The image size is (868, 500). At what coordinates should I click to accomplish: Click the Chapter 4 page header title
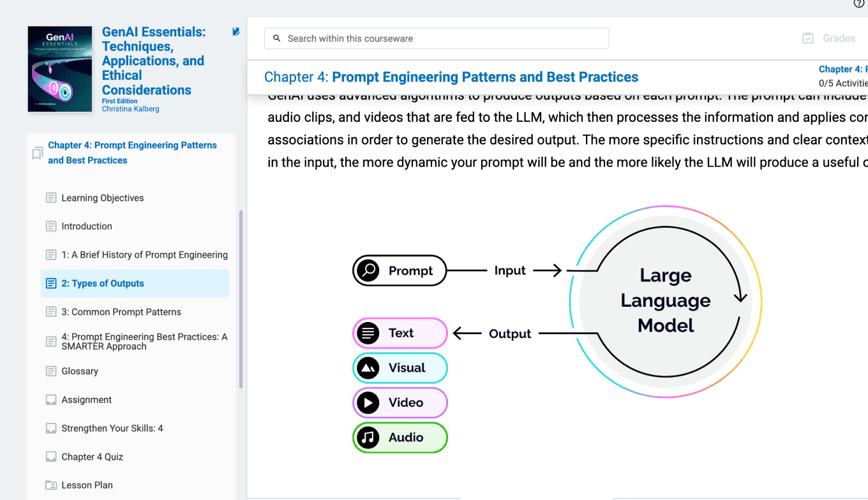pos(451,77)
